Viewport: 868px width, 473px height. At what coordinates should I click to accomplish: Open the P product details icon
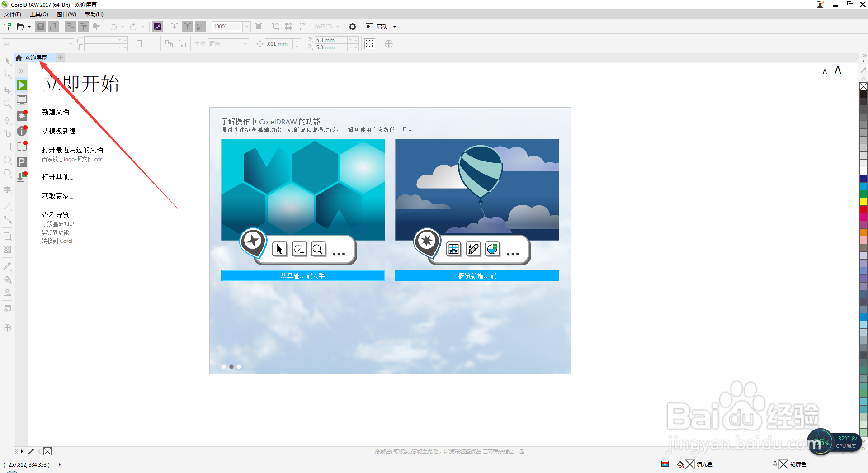22,162
